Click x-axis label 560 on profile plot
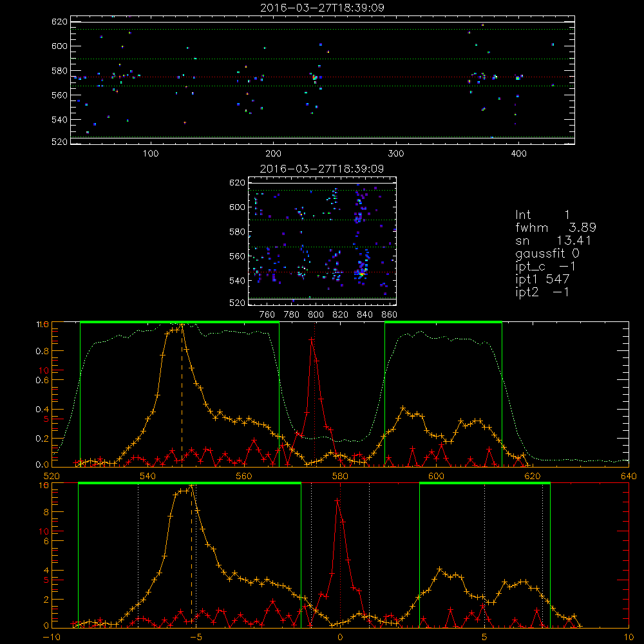The height and width of the screenshot is (644, 644). click(244, 476)
